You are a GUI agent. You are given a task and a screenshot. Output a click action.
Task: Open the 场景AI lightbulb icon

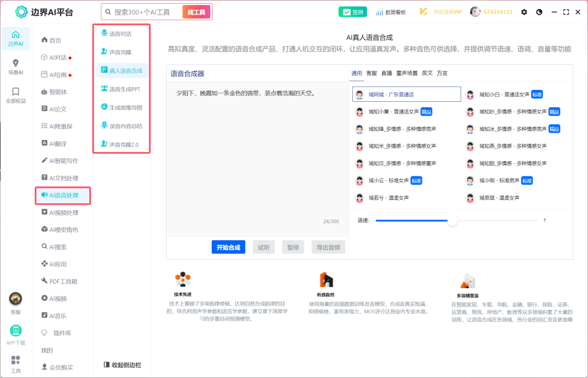[15, 67]
